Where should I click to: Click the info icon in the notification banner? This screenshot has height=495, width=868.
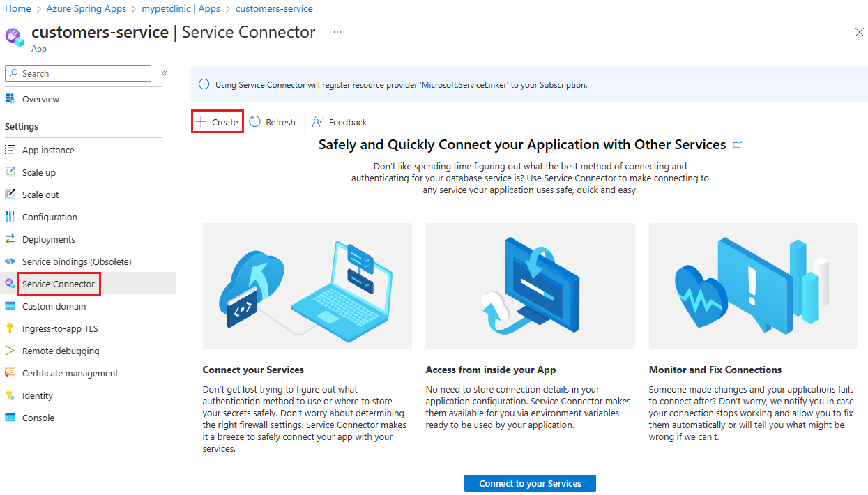pos(204,84)
